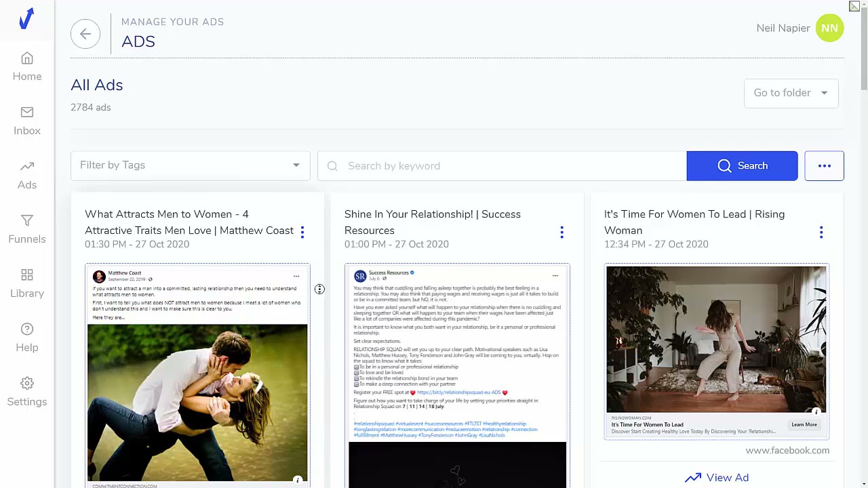868x488 pixels.
Task: Click the www.facebook.com source text
Action: [787, 451]
